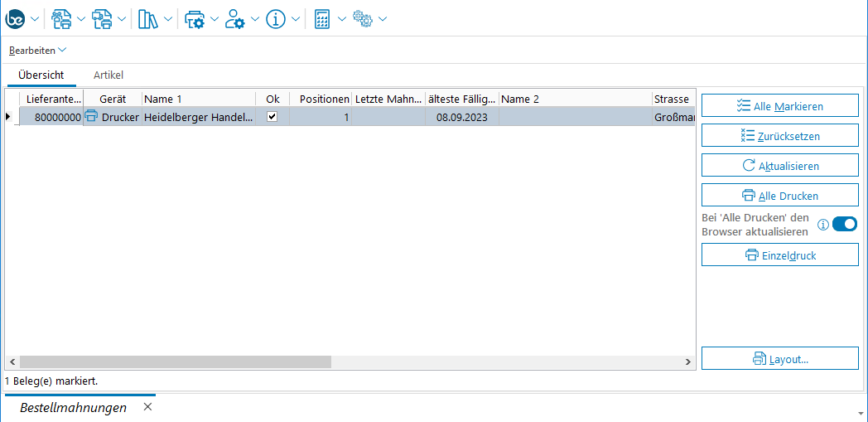Click the Alle Markieren button
Viewport: 868px width, 422px height.
pos(779,106)
